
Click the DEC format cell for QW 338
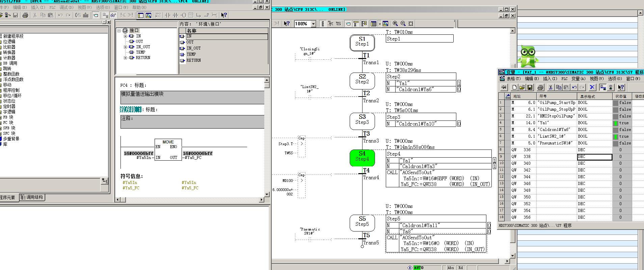(x=595, y=157)
